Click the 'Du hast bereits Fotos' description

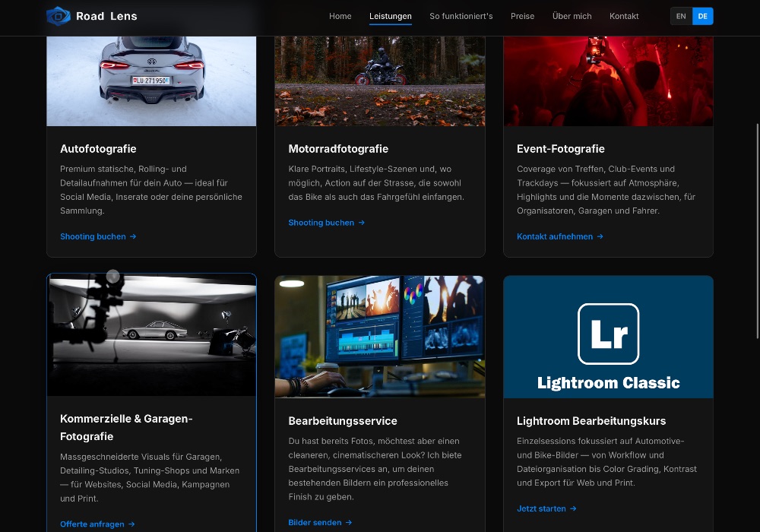pos(375,468)
